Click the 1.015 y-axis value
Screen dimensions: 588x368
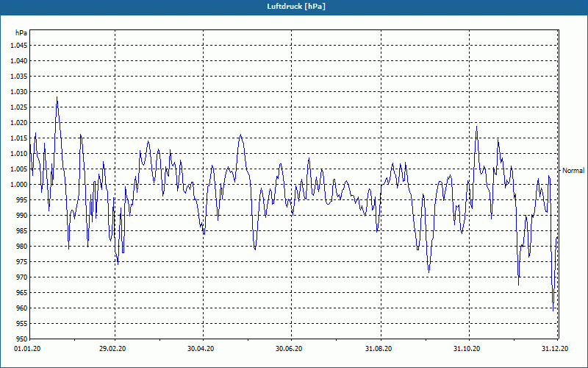(19, 138)
